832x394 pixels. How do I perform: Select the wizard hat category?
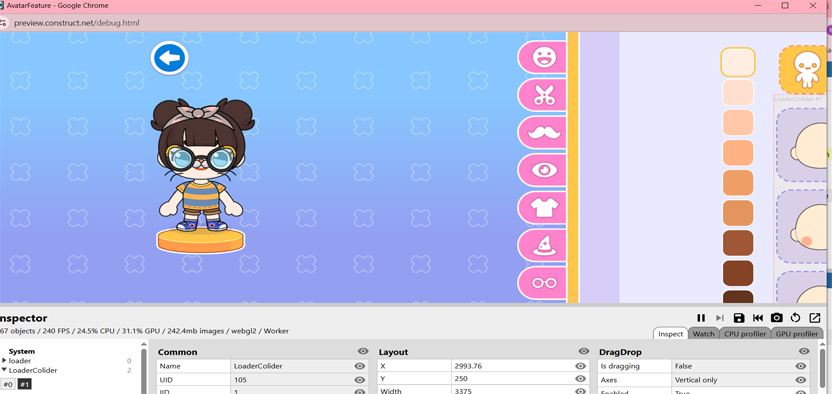(x=542, y=246)
